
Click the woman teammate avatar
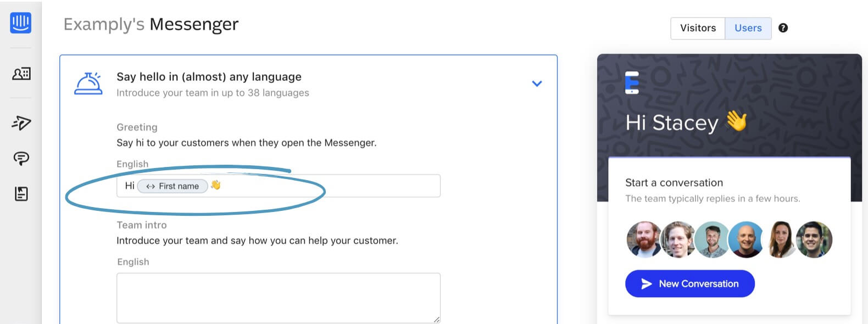tap(780, 240)
